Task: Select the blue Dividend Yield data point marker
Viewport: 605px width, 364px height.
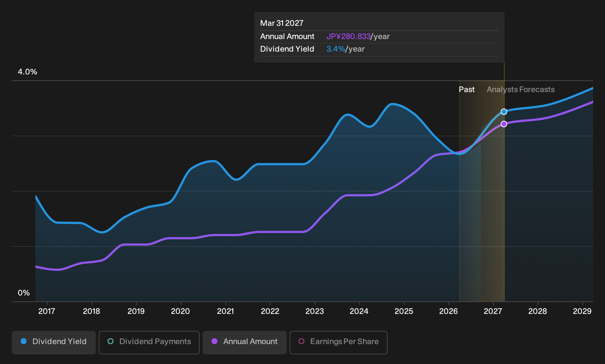Action: (504, 112)
